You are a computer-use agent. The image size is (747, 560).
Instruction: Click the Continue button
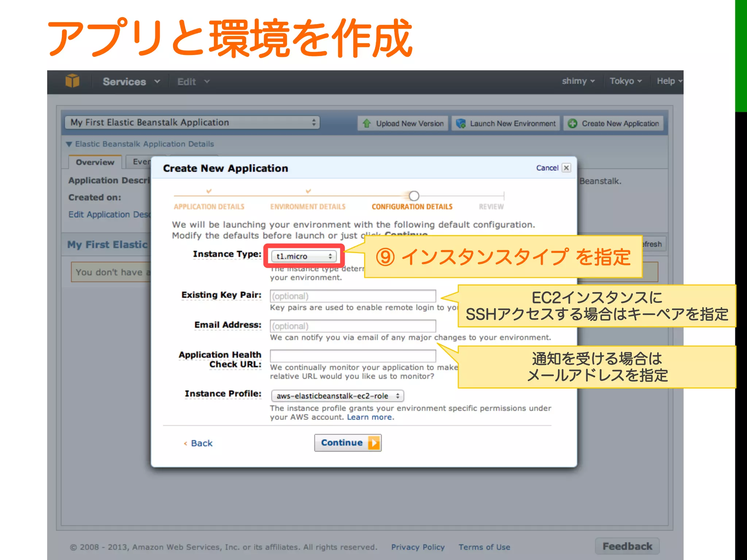[x=348, y=443]
